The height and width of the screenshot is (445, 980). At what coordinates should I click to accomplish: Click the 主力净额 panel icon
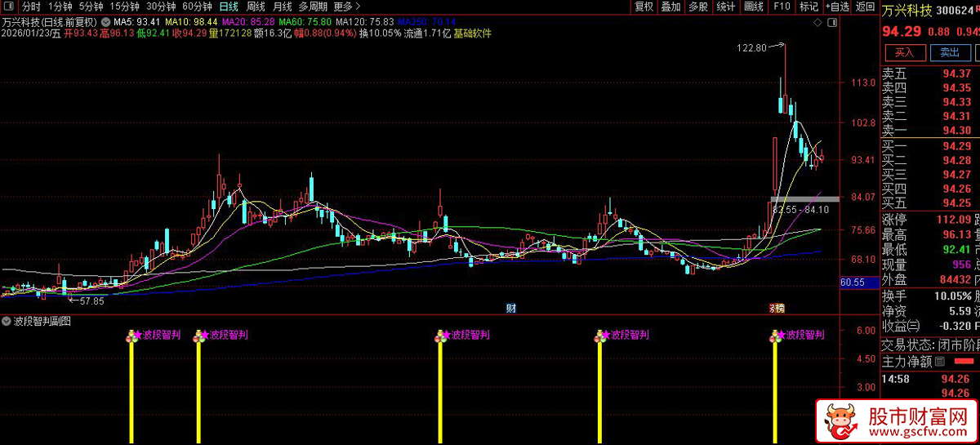939,361
